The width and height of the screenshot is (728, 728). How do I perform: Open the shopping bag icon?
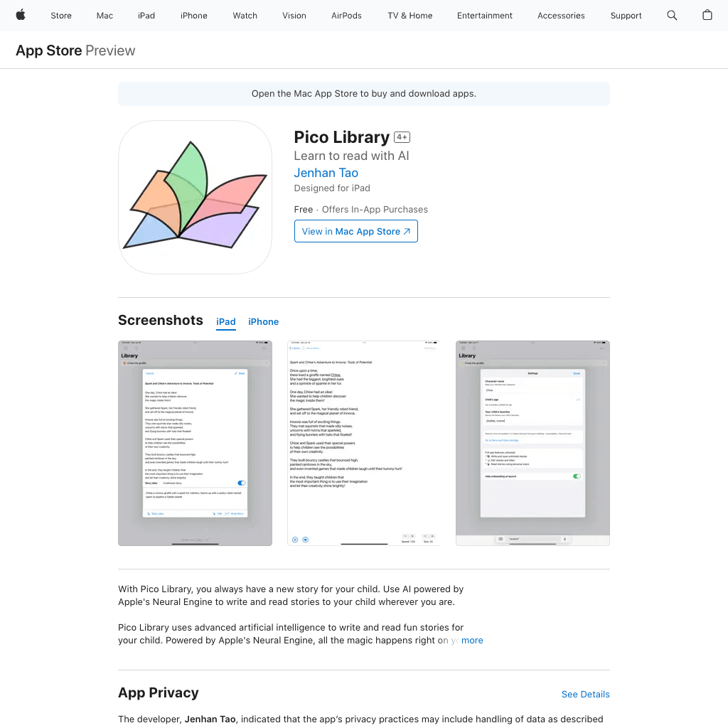(x=707, y=15)
